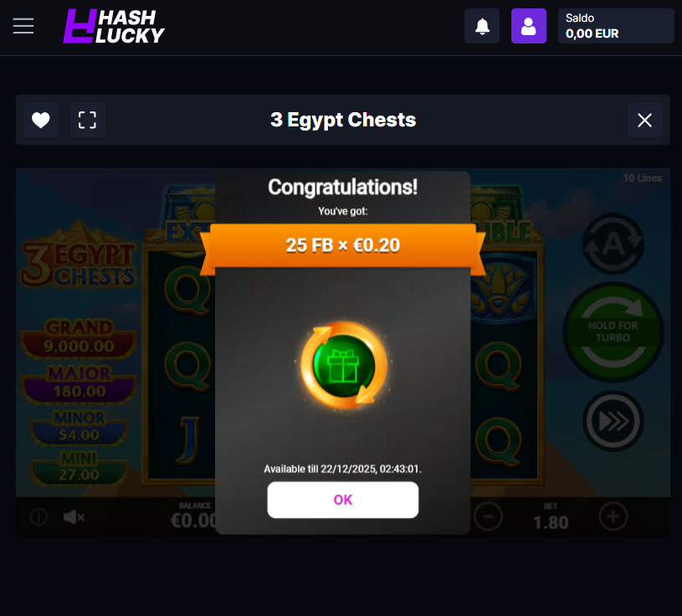
Task: Spin using the Hold for Turbo button
Action: (x=613, y=332)
